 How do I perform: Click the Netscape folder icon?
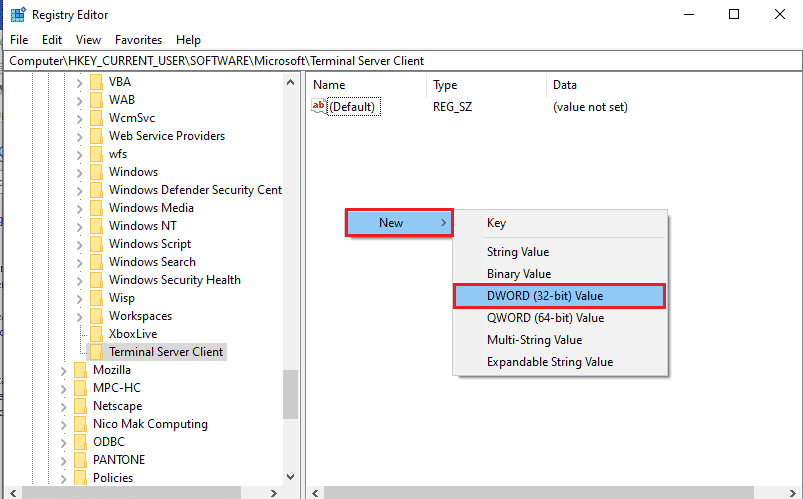click(x=80, y=406)
